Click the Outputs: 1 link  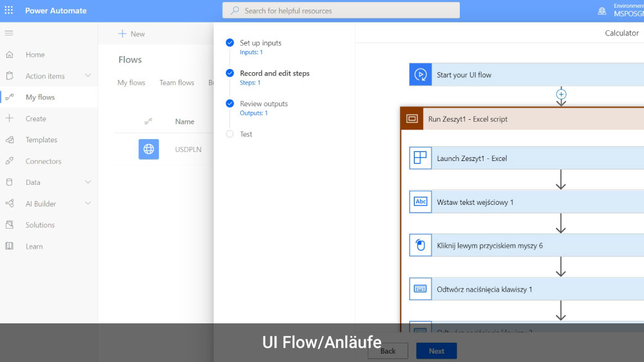point(253,113)
